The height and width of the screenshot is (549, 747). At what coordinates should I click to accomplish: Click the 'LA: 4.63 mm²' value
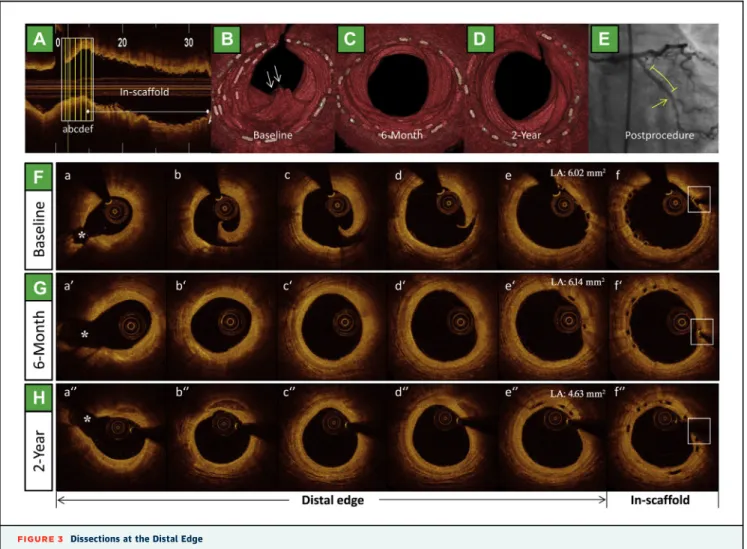coord(577,394)
